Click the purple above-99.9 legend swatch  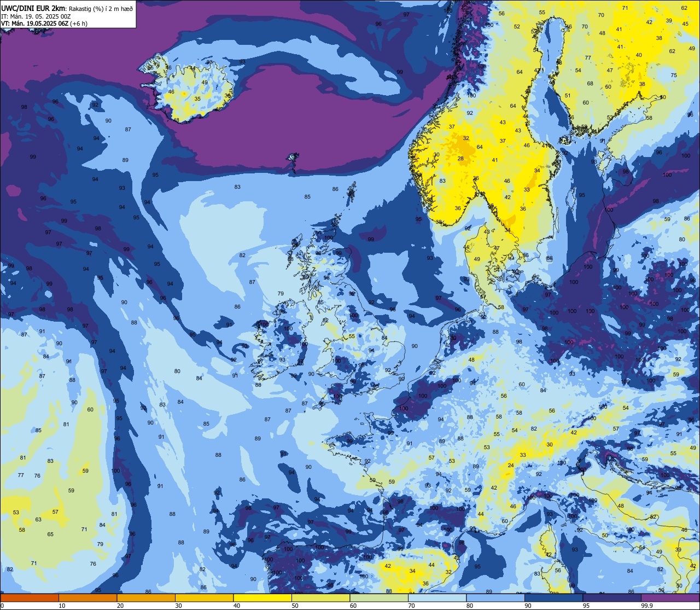click(x=670, y=597)
